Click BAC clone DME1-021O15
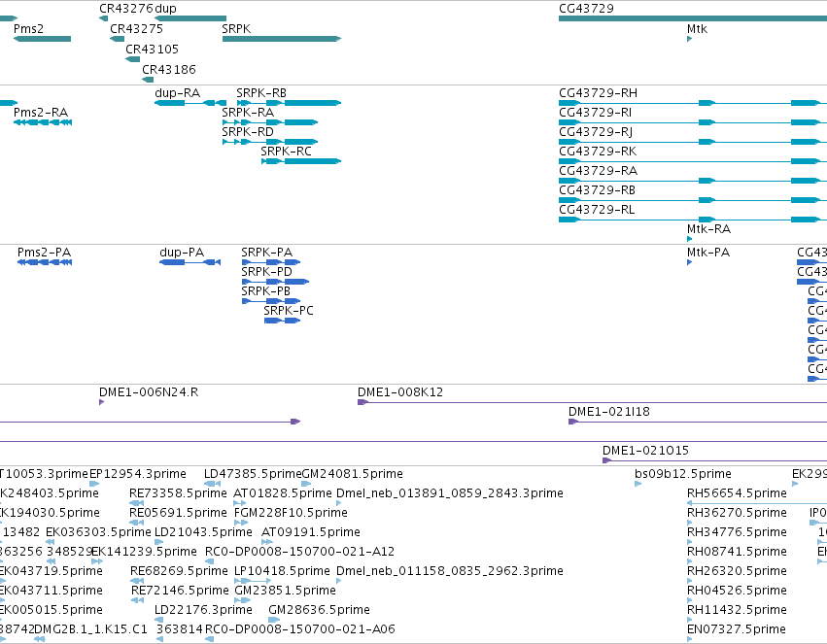Image resolution: width=827 pixels, height=644 pixels. pos(714,460)
